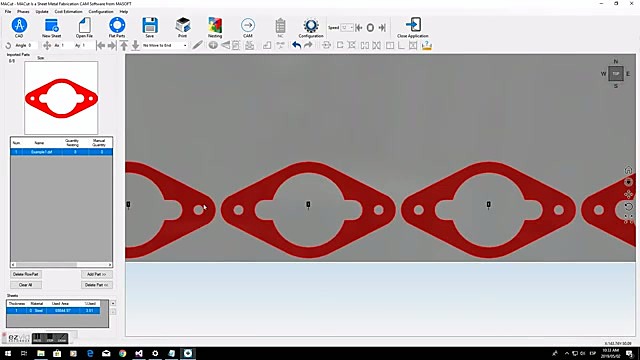Open Visual Studio from taskbar
The width and height of the screenshot is (640, 360).
click(x=139, y=353)
